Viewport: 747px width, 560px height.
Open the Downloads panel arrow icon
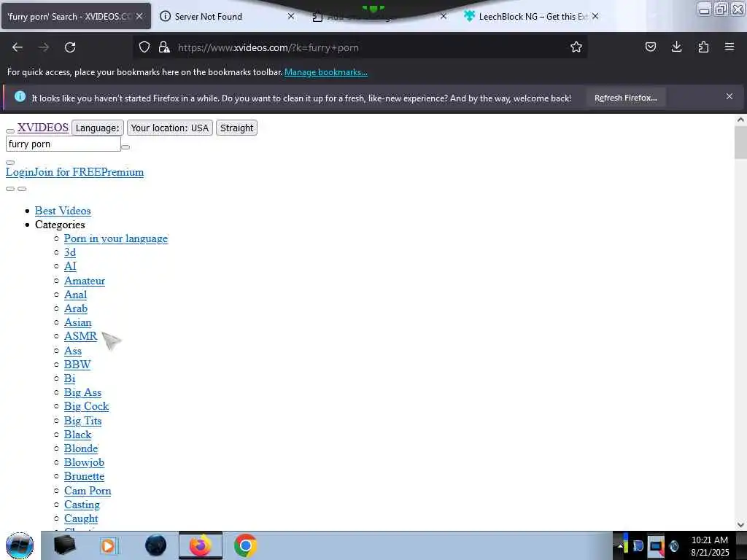(676, 47)
